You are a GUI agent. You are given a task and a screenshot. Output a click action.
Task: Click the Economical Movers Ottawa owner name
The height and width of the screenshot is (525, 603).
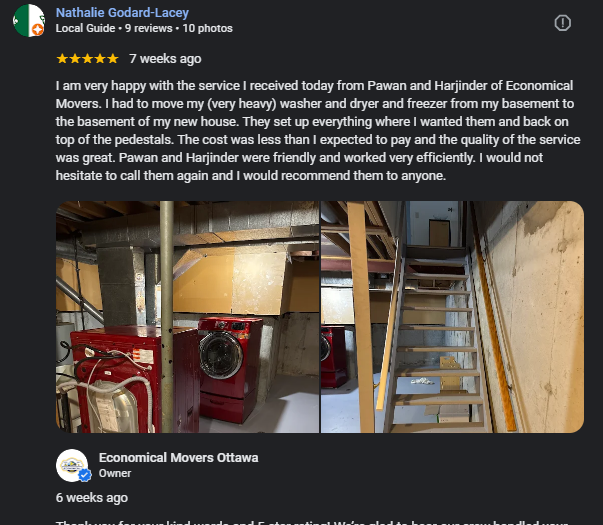[x=178, y=458]
